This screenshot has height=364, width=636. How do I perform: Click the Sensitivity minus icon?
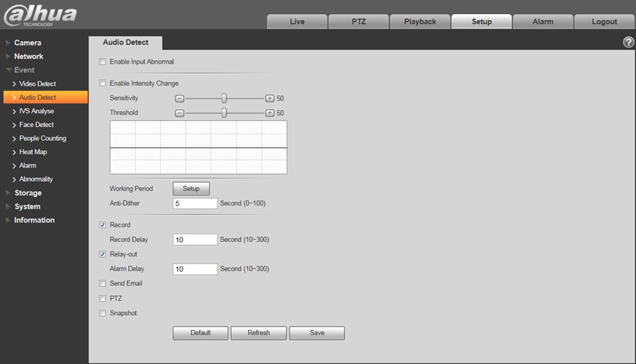tap(180, 98)
